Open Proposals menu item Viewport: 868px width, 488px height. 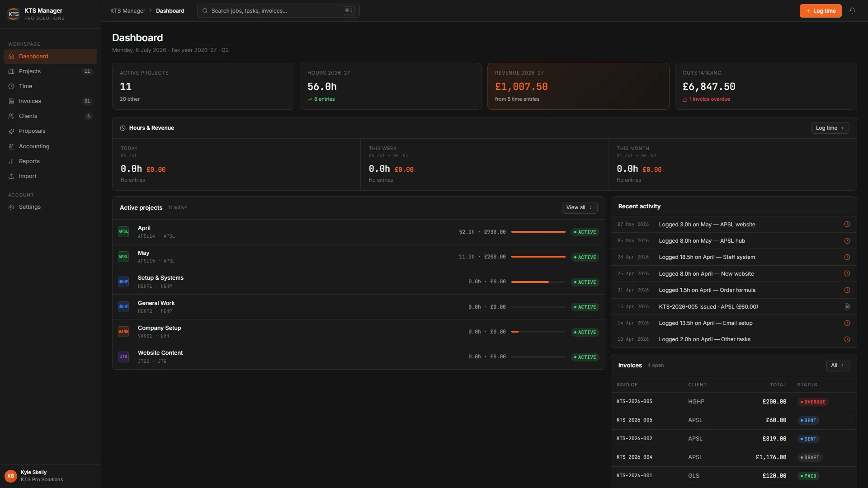50,131
